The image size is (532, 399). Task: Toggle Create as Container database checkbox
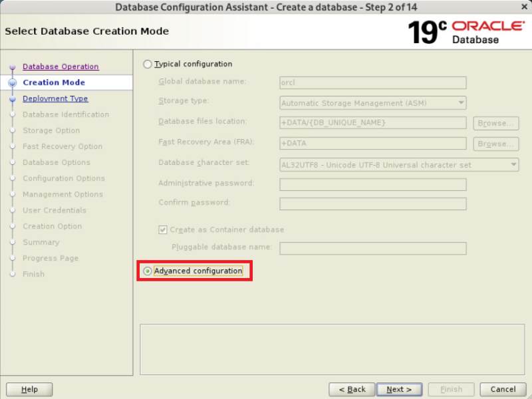coord(163,229)
